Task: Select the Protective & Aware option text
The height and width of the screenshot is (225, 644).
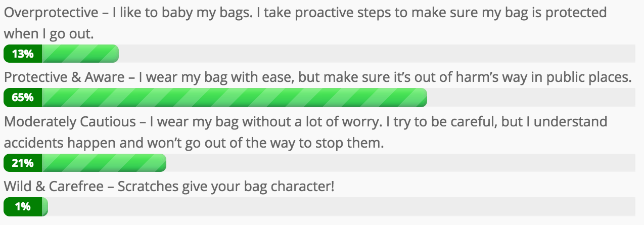Action: tap(318, 77)
